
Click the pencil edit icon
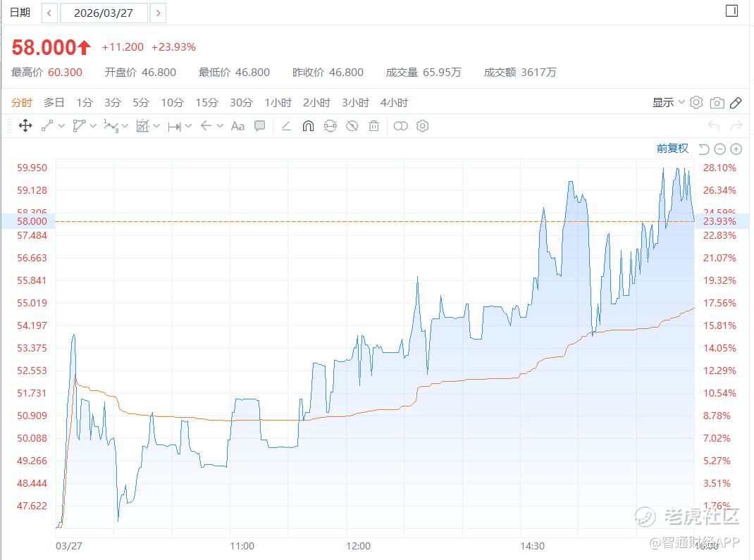(x=736, y=103)
